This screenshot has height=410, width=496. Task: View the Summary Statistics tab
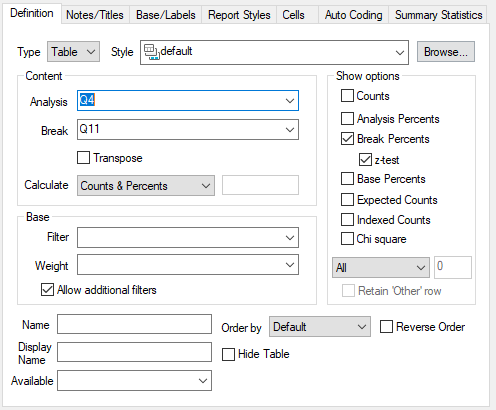tap(439, 15)
